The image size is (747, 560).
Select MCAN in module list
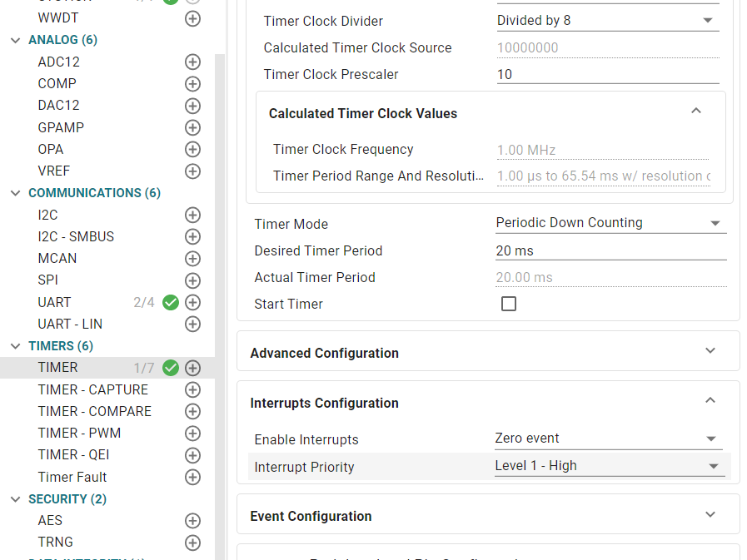click(x=57, y=258)
